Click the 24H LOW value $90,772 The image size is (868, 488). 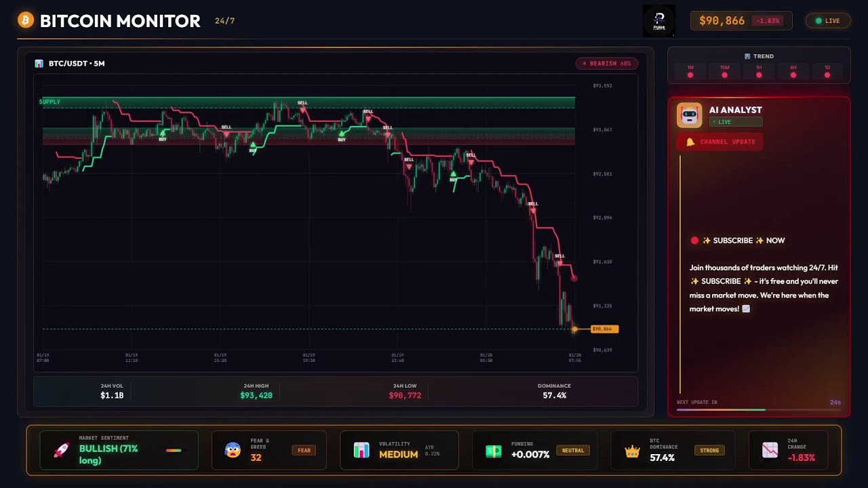pos(405,395)
